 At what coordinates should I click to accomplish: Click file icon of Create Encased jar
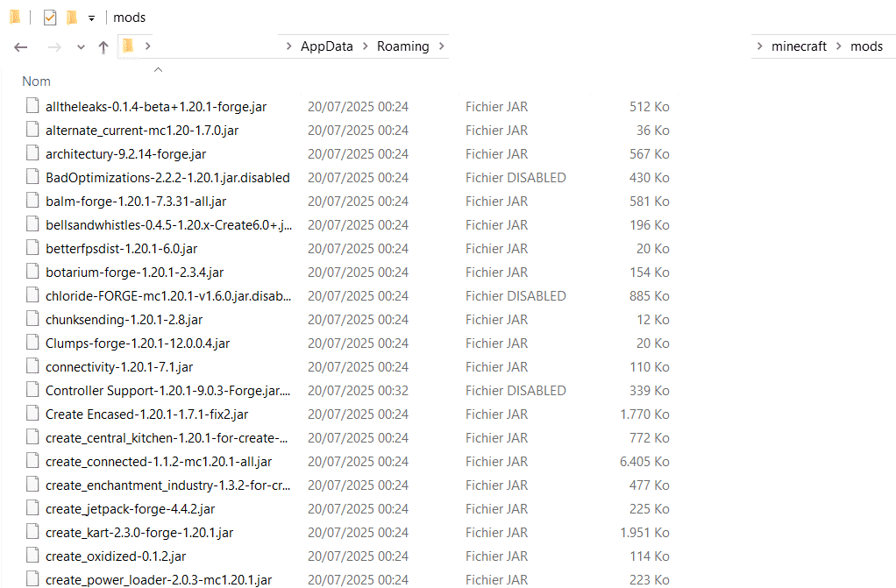(x=32, y=413)
